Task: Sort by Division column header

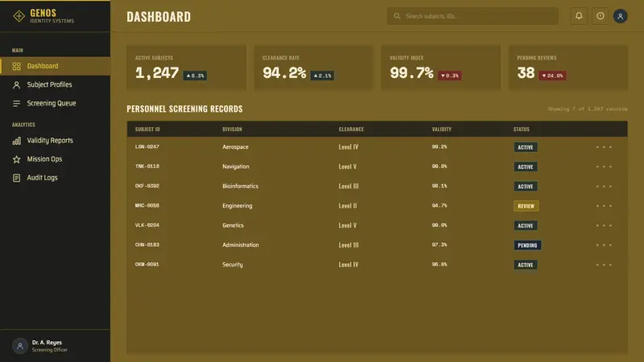Action: tap(233, 129)
